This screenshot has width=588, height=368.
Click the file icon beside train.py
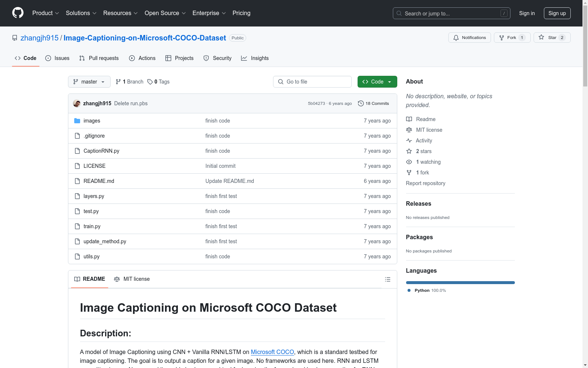click(x=77, y=226)
